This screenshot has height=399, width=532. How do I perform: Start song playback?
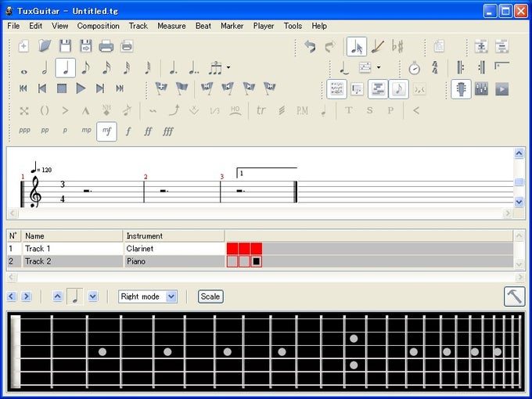click(x=81, y=88)
